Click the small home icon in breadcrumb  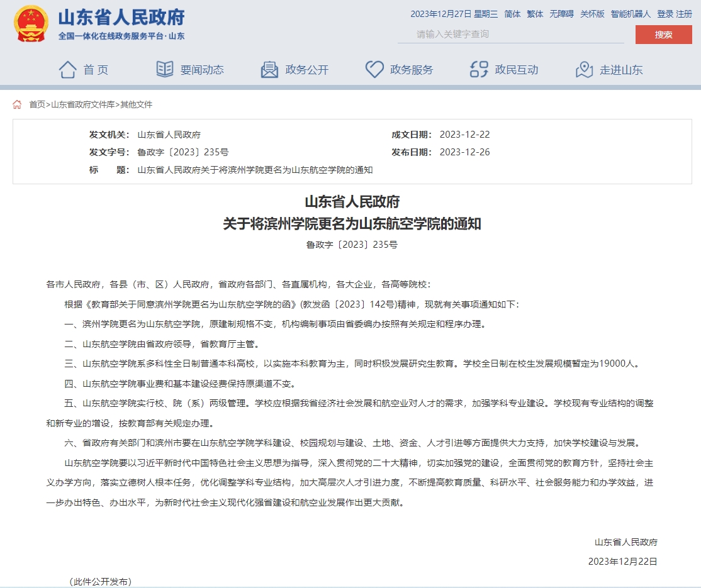tap(18, 104)
